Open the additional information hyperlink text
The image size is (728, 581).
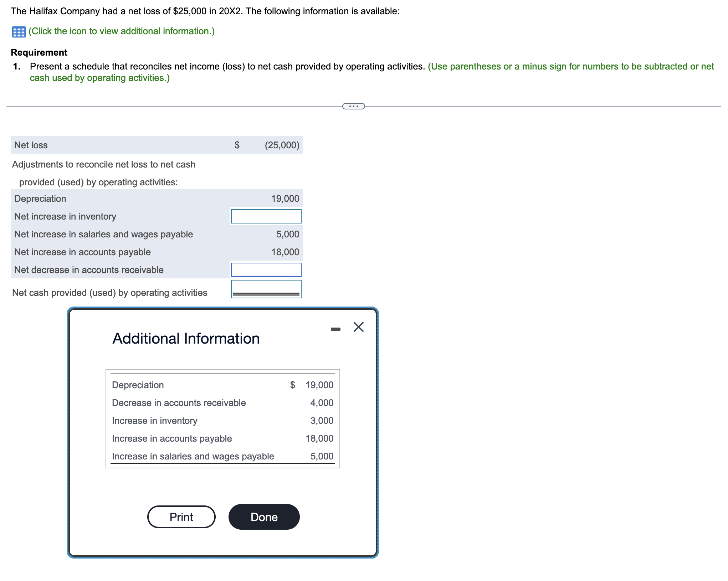[x=121, y=31]
